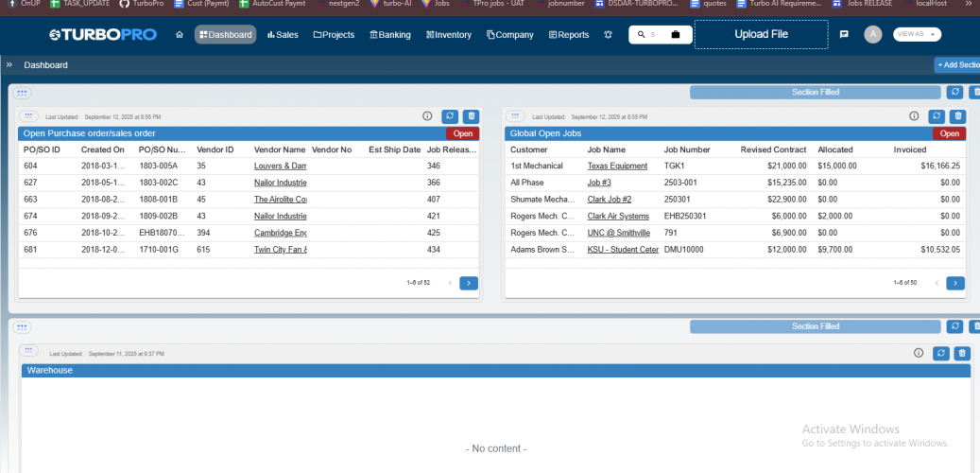Click the briefcase icon in search box
This screenshot has width=980, height=473.
click(676, 34)
